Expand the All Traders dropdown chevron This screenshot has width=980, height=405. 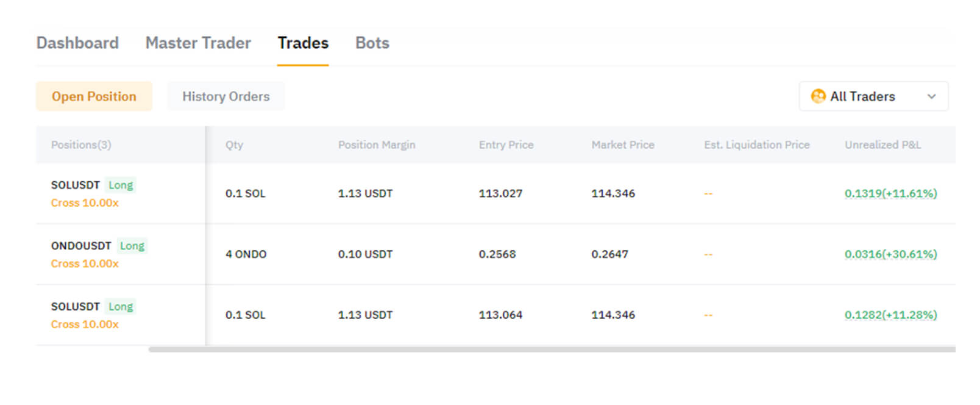point(931,96)
